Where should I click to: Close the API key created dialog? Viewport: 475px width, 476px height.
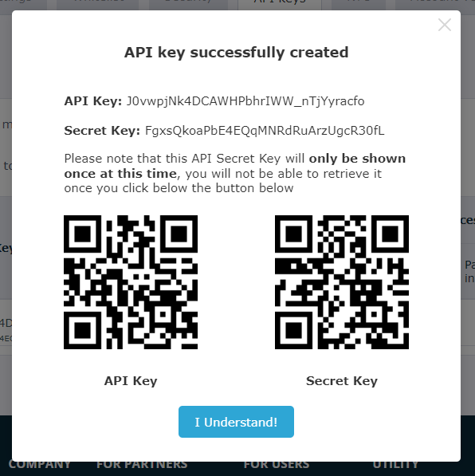coord(445,25)
